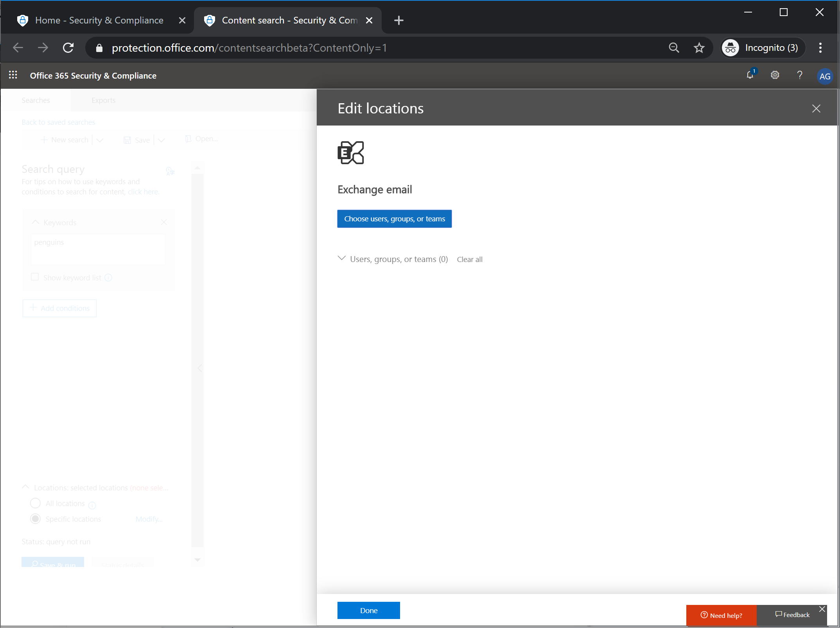Click the bookmark/favorites star icon

[700, 47]
